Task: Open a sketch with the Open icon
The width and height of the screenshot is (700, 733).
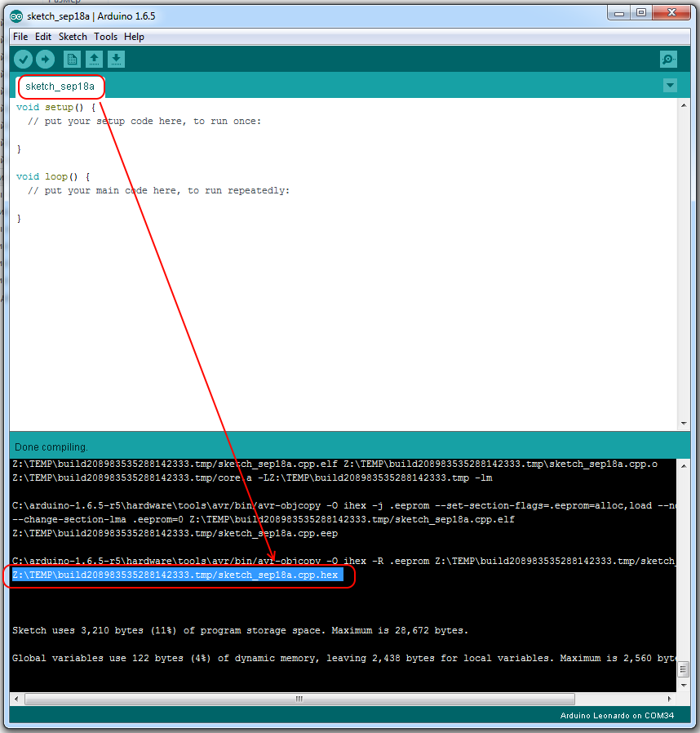Action: 94,60
